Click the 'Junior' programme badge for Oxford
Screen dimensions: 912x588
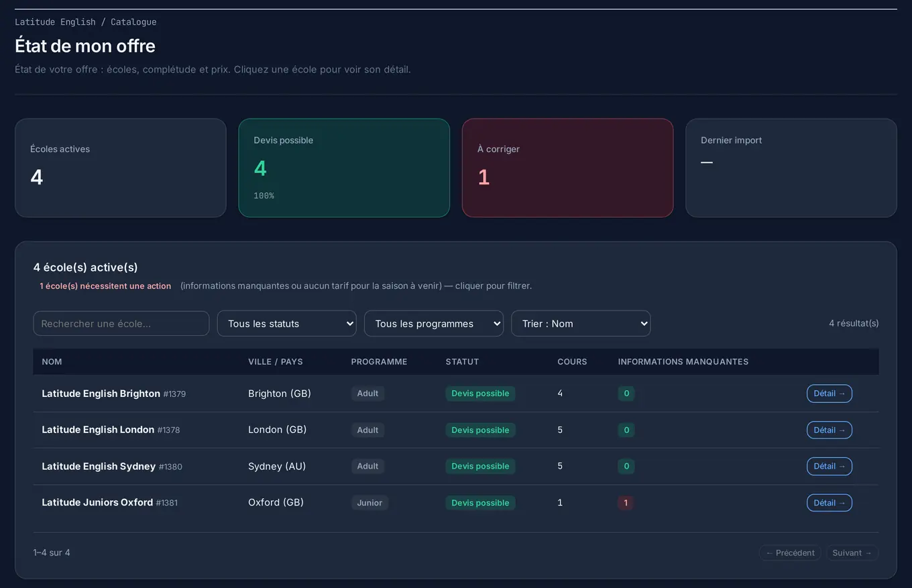[x=369, y=503]
